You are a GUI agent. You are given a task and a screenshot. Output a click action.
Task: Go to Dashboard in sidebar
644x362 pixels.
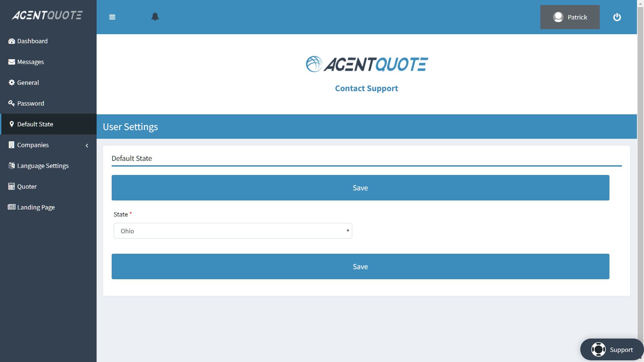48,41
